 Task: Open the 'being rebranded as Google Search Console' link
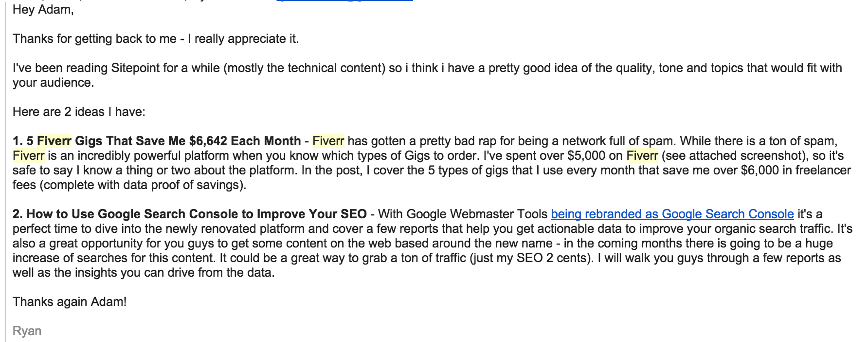coord(672,214)
